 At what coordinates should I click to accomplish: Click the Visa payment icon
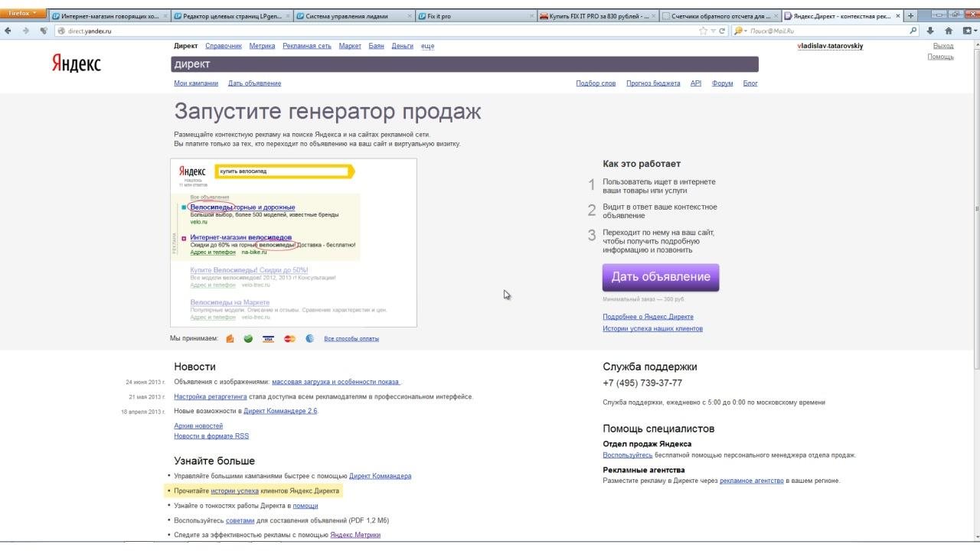[268, 338]
